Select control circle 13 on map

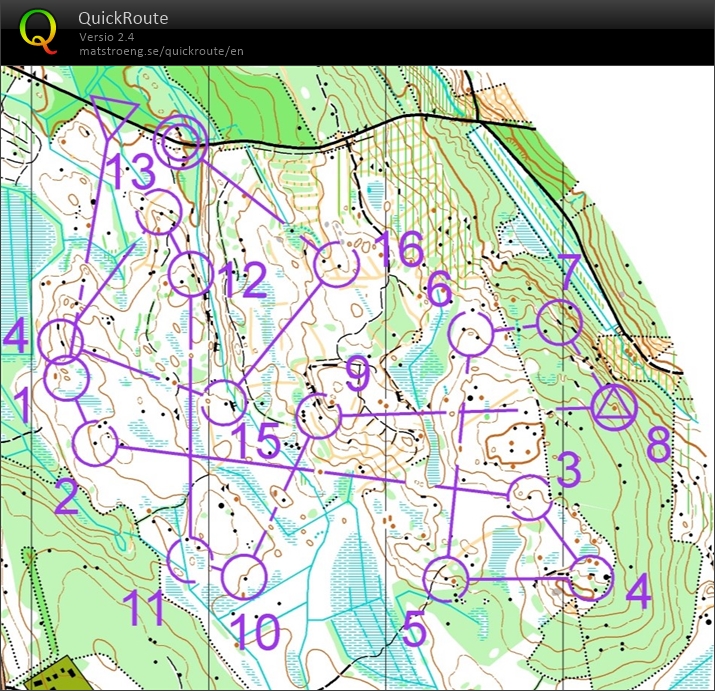159,212
